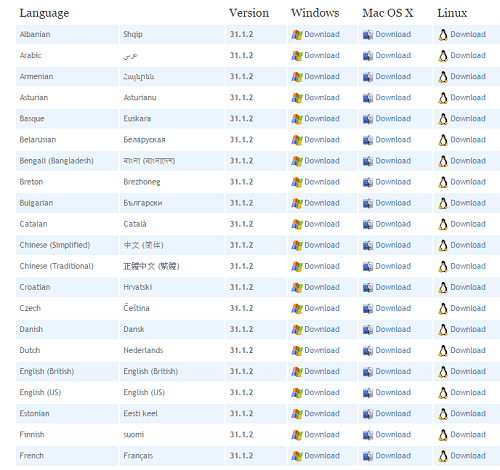Download English (US) version for Windows
Screen dimensions: 500x470
[322, 392]
